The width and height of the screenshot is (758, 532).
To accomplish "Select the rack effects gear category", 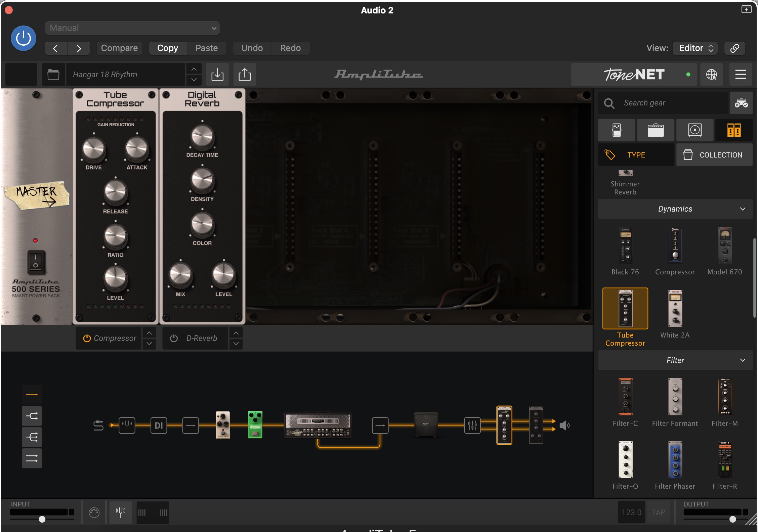I will pyautogui.click(x=734, y=130).
